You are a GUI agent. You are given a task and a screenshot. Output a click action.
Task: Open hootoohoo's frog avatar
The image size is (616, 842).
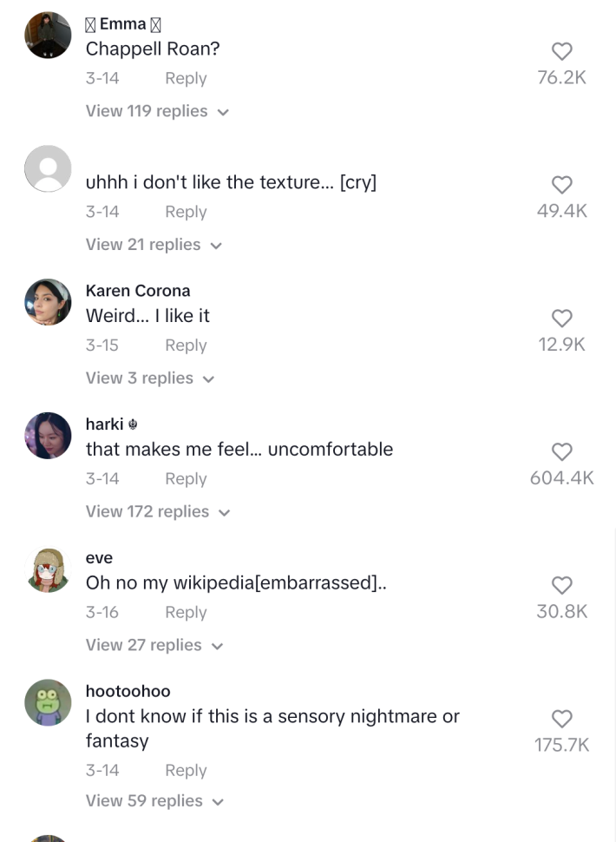pos(48,703)
